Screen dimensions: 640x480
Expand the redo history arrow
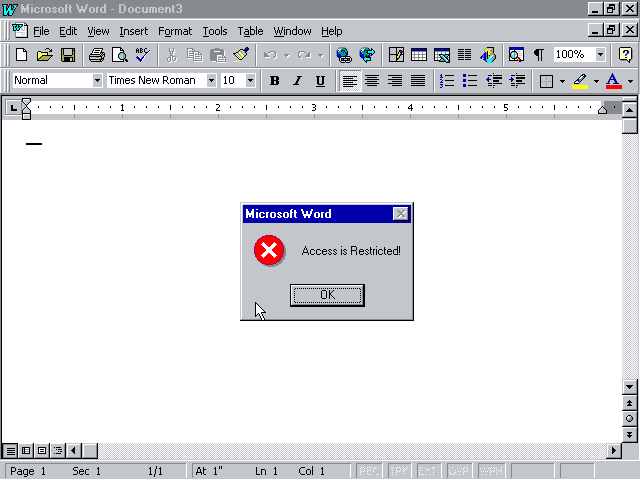tap(320, 55)
